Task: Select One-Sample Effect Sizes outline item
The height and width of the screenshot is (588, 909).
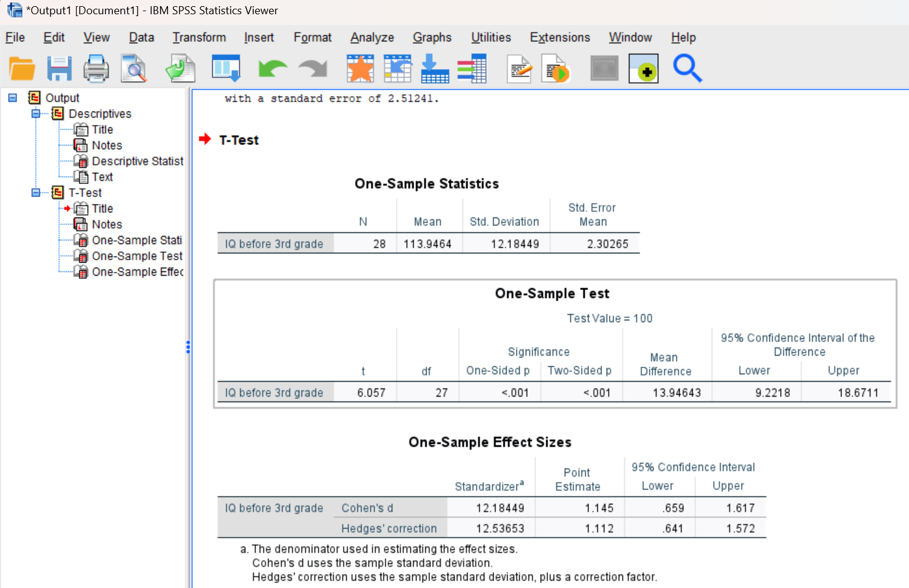Action: [138, 272]
